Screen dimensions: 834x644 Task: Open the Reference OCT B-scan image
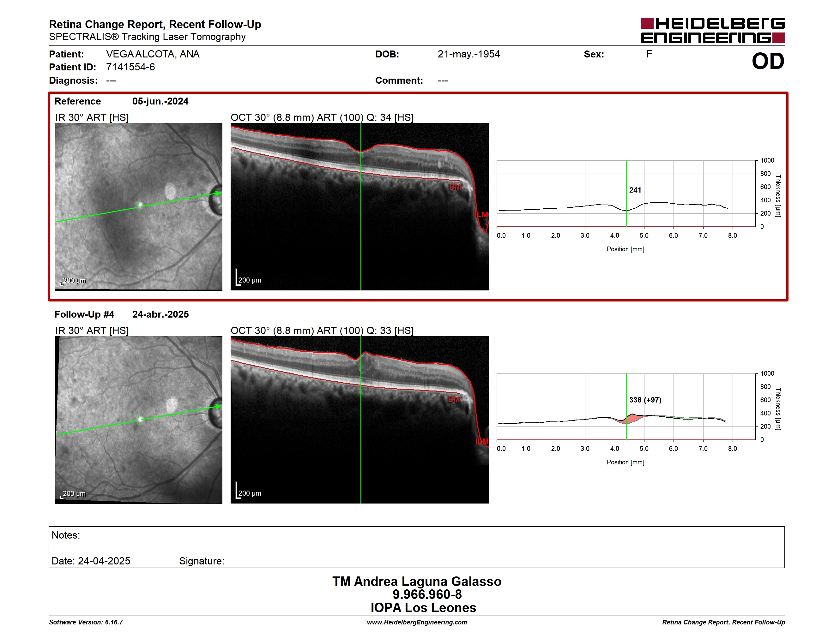360,206
